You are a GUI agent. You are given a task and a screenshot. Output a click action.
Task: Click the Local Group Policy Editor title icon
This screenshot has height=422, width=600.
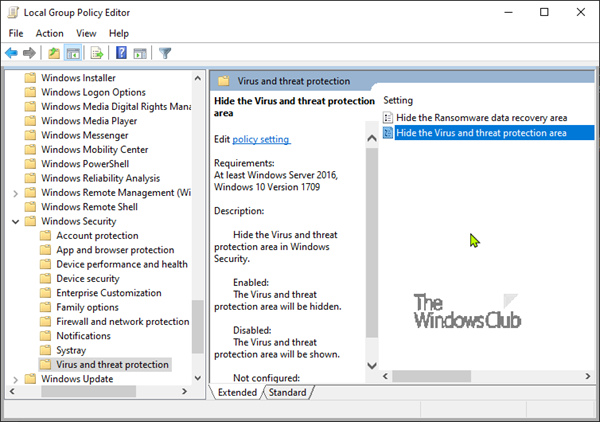click(x=13, y=12)
